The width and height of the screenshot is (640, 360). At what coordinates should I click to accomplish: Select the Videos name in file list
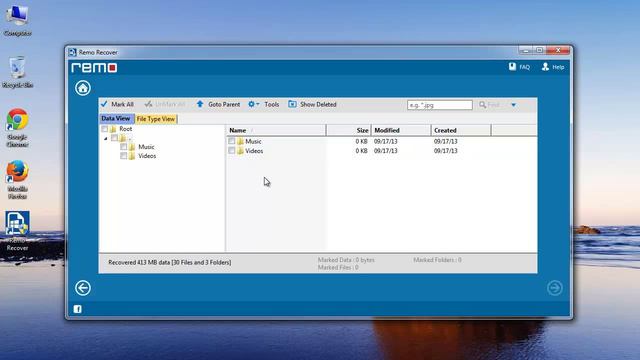point(254,151)
